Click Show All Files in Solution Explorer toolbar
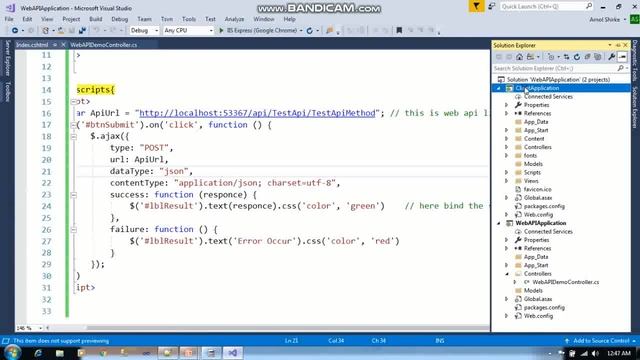The height and width of the screenshot is (360, 640). point(598,57)
